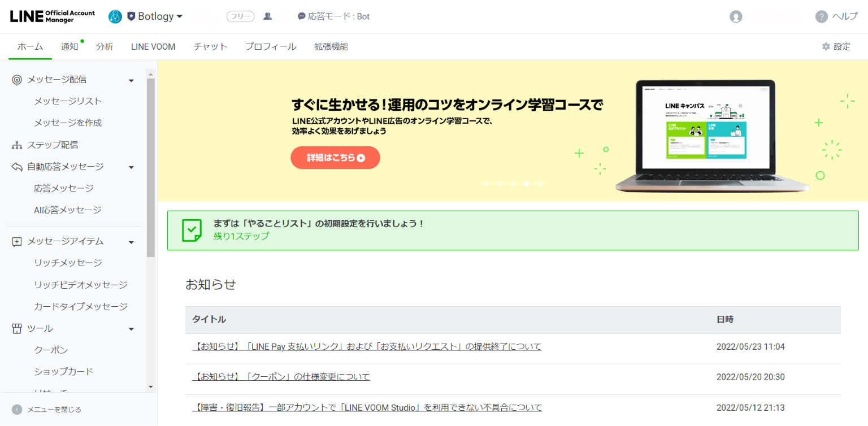Click the date 2022/05/20 20:30
This screenshot has height=426, width=868.
tap(750, 377)
